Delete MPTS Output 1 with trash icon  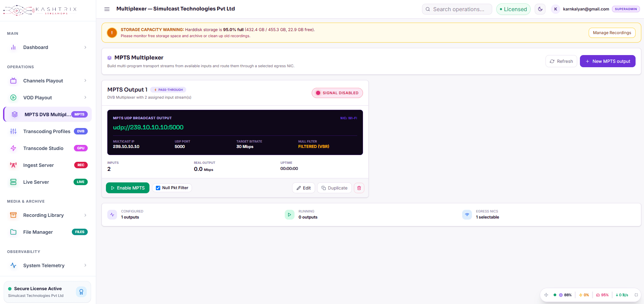(359, 188)
